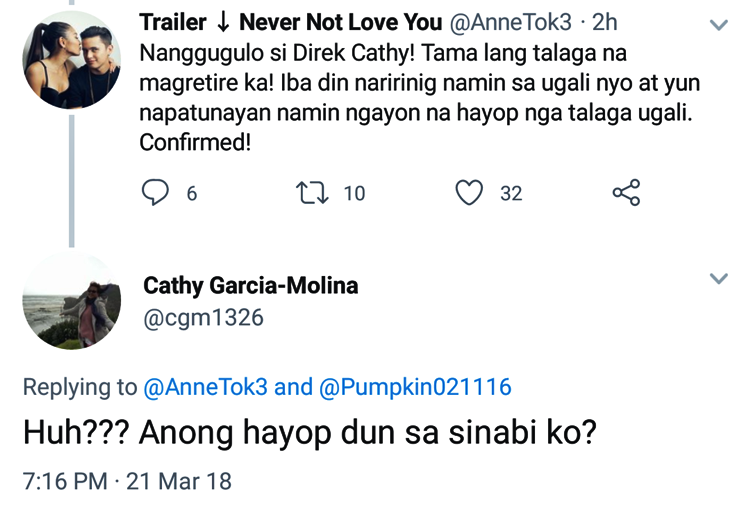
Task: Like the tweet with the heart icon
Action: tap(469, 192)
